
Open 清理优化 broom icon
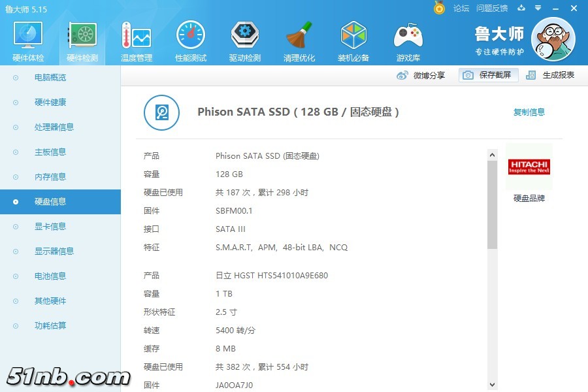299,41
